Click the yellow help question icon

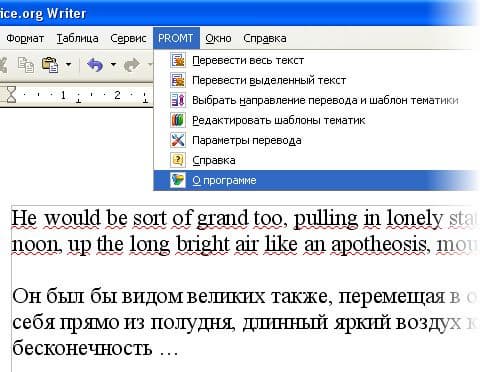tap(178, 160)
